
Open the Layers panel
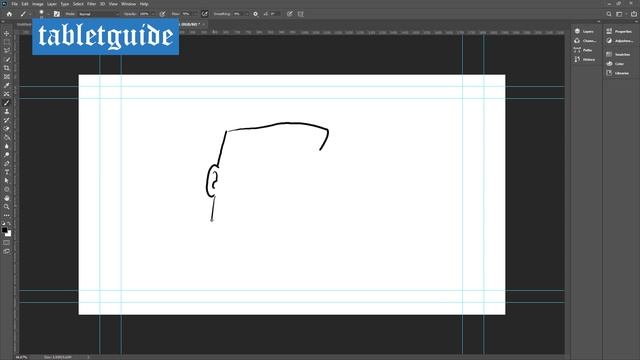click(584, 31)
